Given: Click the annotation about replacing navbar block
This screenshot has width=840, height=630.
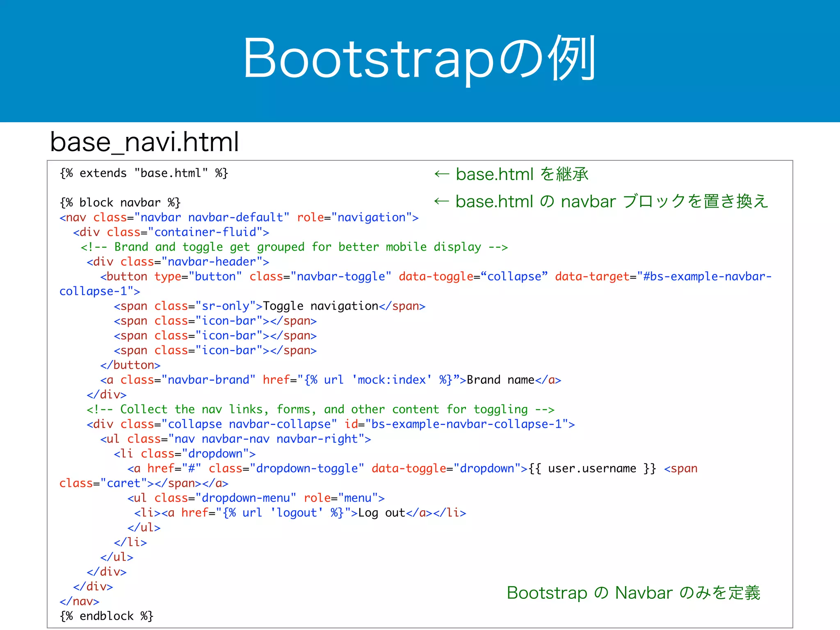Looking at the screenshot, I should pos(601,201).
